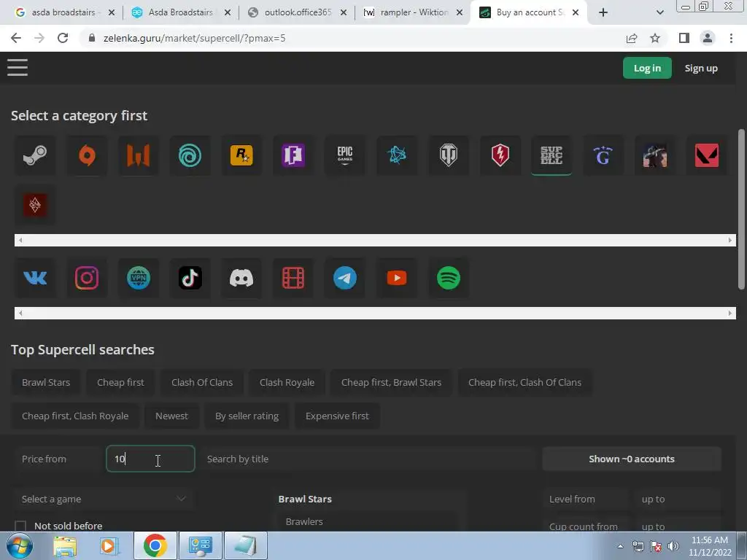Screen dimensions: 747x560
Task: Choose the VPN globe category icon
Action: tap(138, 278)
